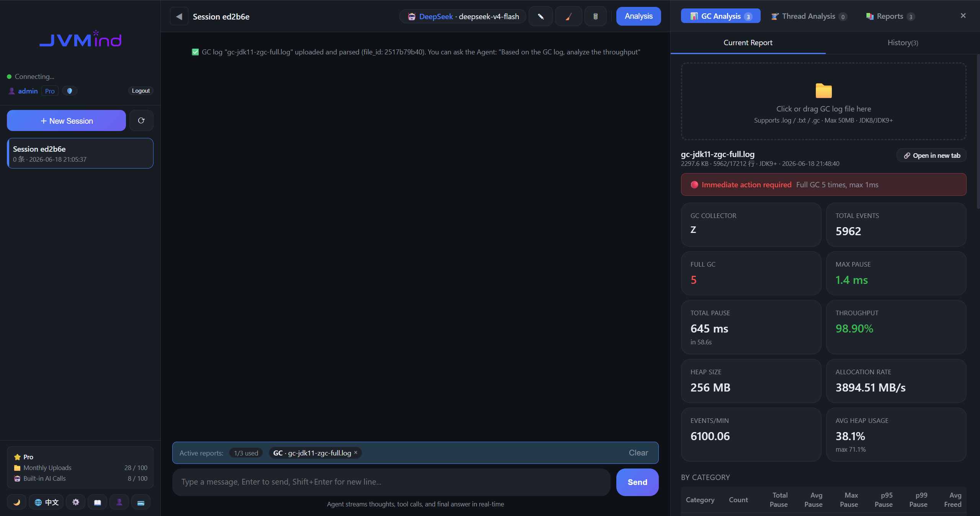The image size is (980, 516).
Task: Click the p99 Pause column header
Action: tap(918, 500)
